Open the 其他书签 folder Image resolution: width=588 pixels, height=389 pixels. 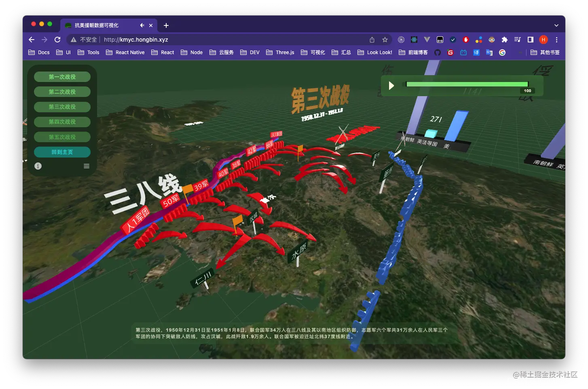545,53
